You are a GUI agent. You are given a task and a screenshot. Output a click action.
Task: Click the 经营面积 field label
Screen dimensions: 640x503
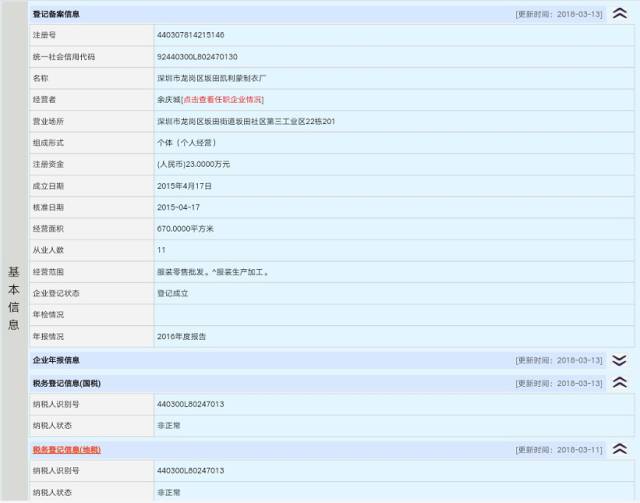(x=48, y=229)
